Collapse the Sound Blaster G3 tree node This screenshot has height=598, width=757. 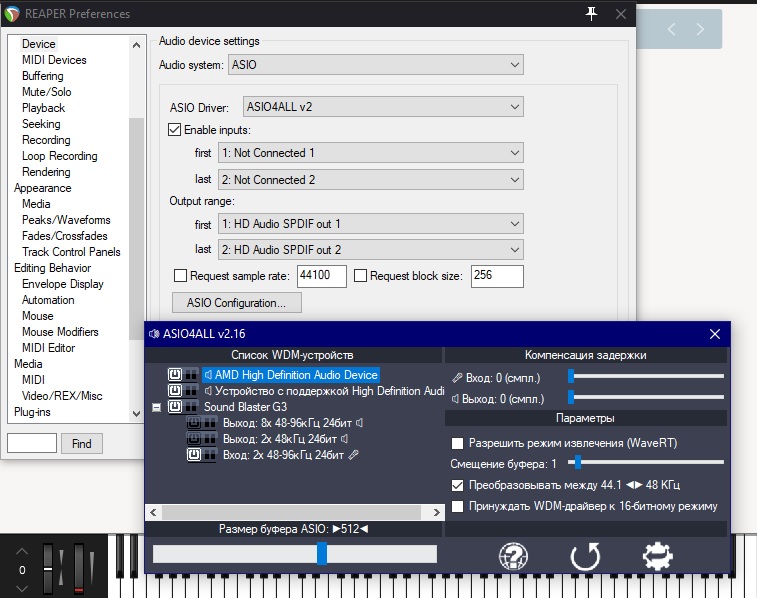point(156,408)
